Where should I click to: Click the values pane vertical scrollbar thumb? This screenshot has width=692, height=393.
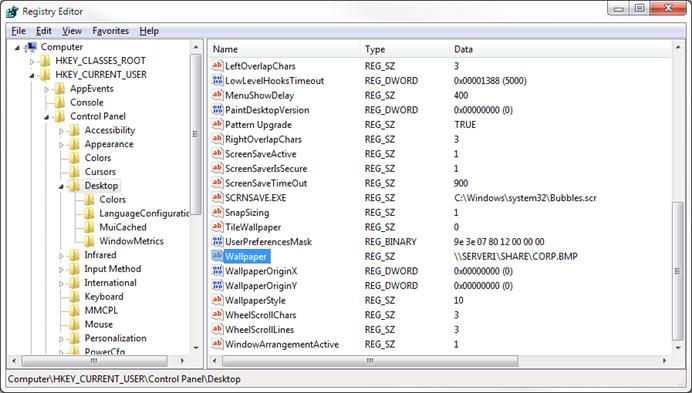point(677,271)
